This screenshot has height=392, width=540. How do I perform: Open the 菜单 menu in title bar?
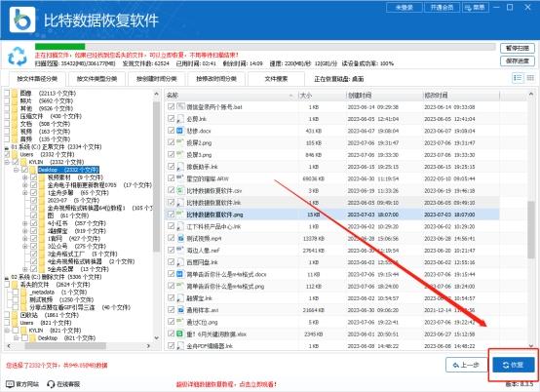click(x=475, y=7)
